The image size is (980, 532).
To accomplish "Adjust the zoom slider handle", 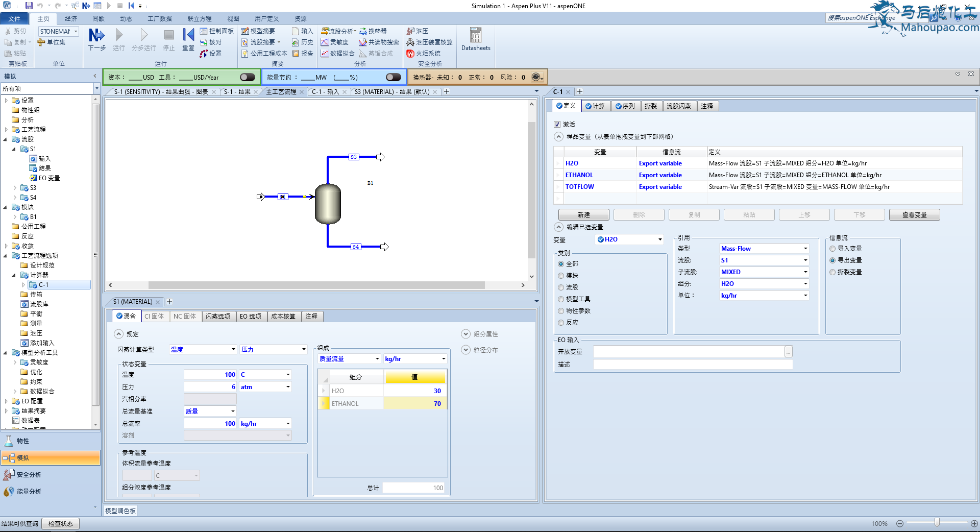I will (x=937, y=522).
